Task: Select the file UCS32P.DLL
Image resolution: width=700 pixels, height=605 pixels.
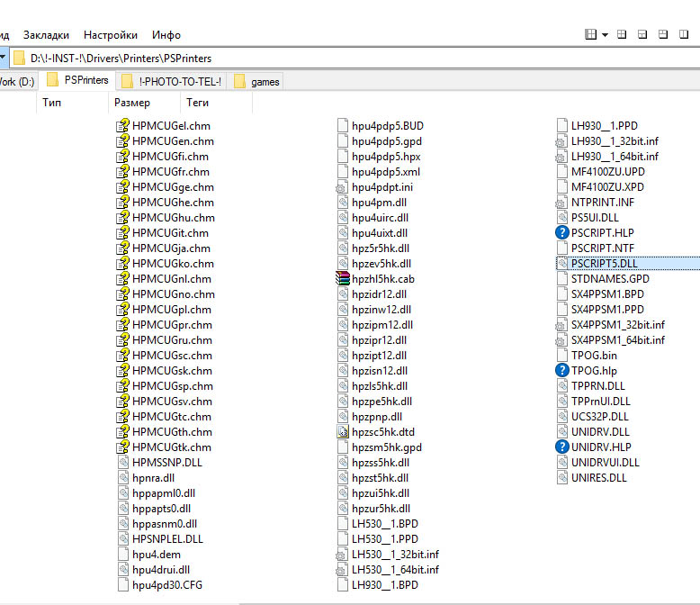Action: [x=600, y=417]
